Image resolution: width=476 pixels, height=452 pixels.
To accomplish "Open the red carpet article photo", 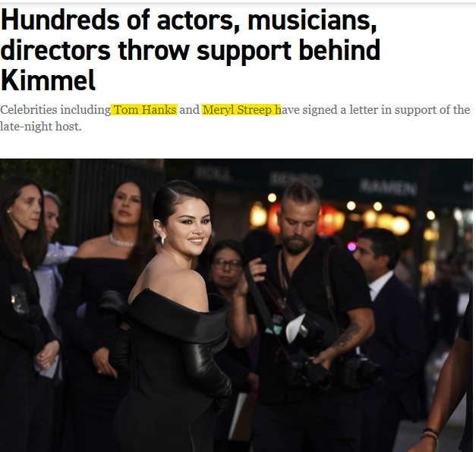I will [x=236, y=305].
